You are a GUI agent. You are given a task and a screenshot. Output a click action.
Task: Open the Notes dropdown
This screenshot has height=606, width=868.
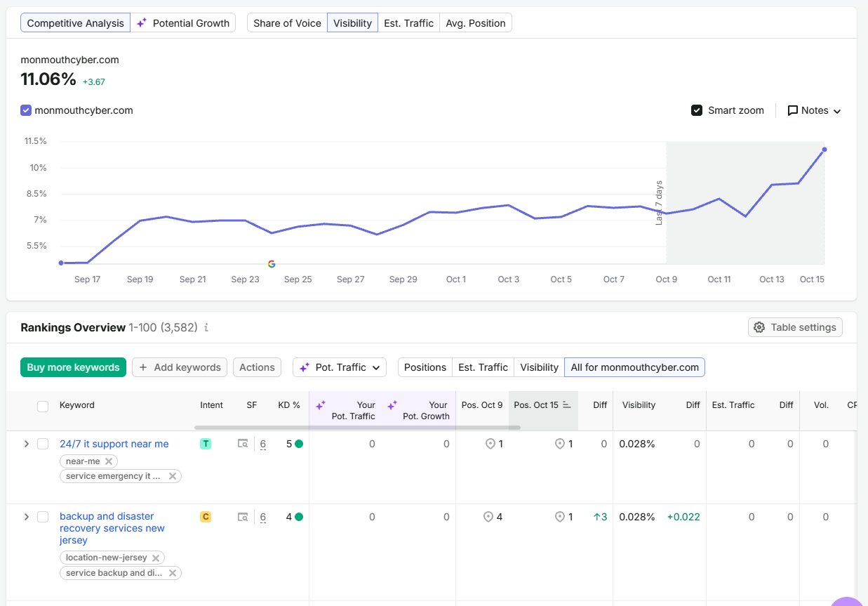[x=814, y=110]
